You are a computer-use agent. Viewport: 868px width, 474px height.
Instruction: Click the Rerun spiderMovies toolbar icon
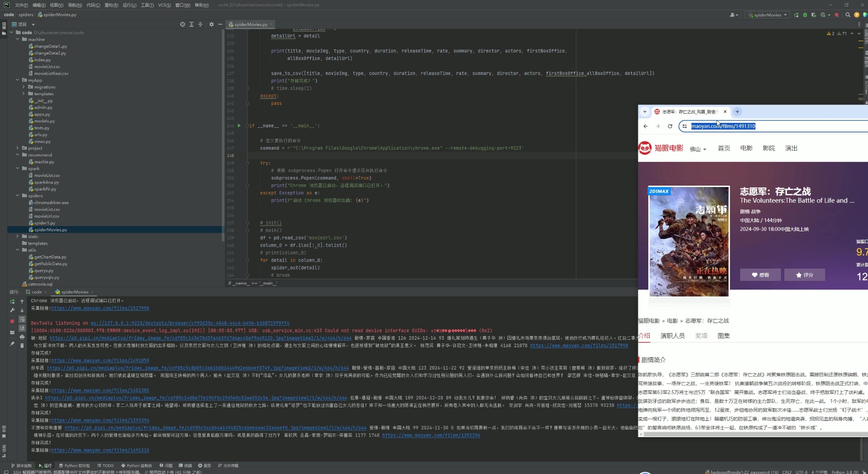pyautogui.click(x=796, y=15)
